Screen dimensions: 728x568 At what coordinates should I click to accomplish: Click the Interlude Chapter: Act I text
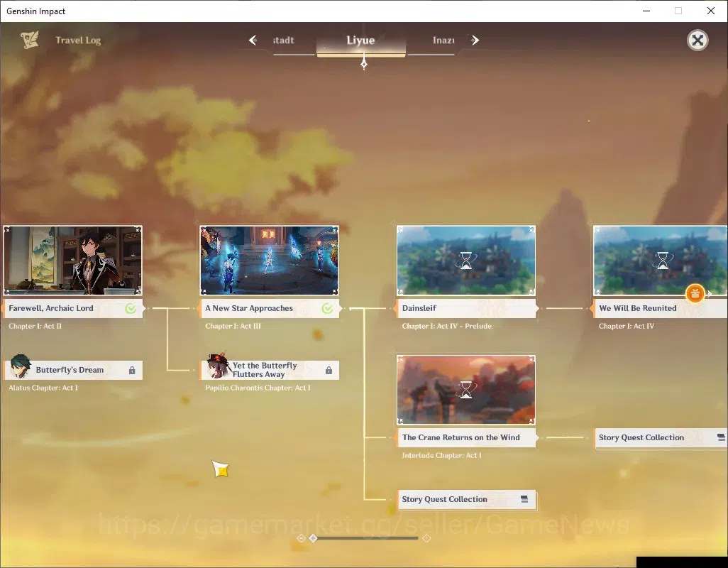441,455
